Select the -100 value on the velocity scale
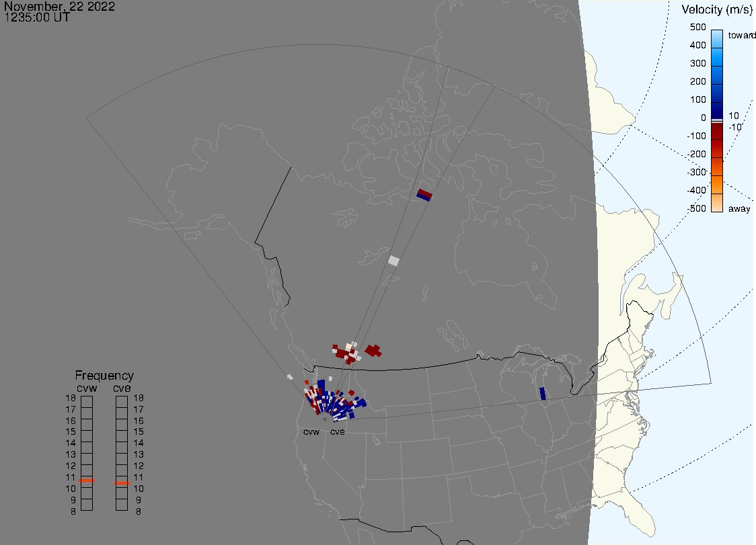 [x=696, y=136]
